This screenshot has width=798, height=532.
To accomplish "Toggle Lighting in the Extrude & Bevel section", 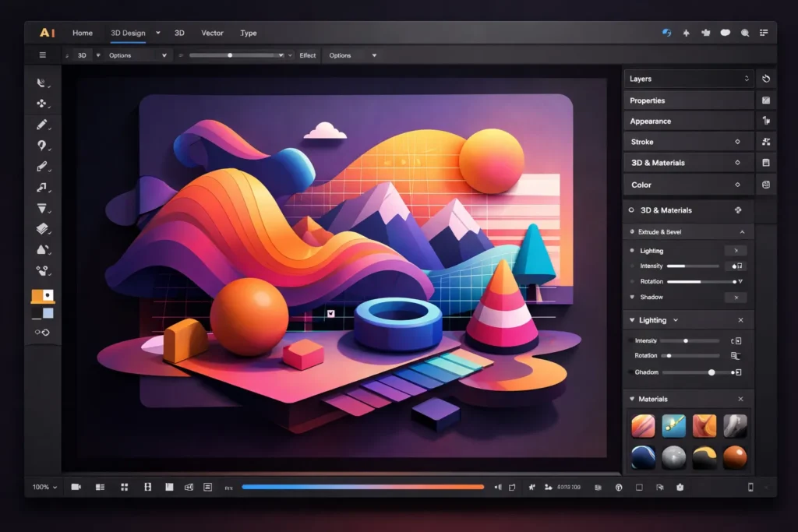I will [734, 250].
